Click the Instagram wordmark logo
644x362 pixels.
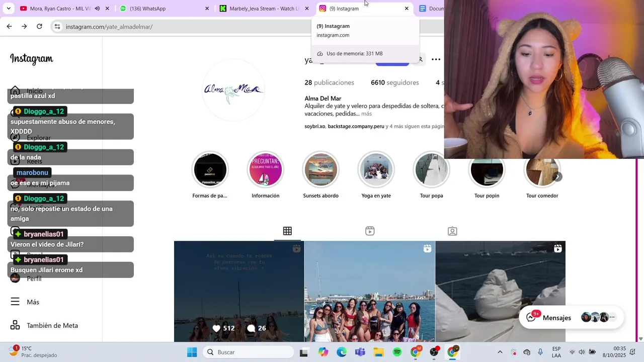(31, 59)
